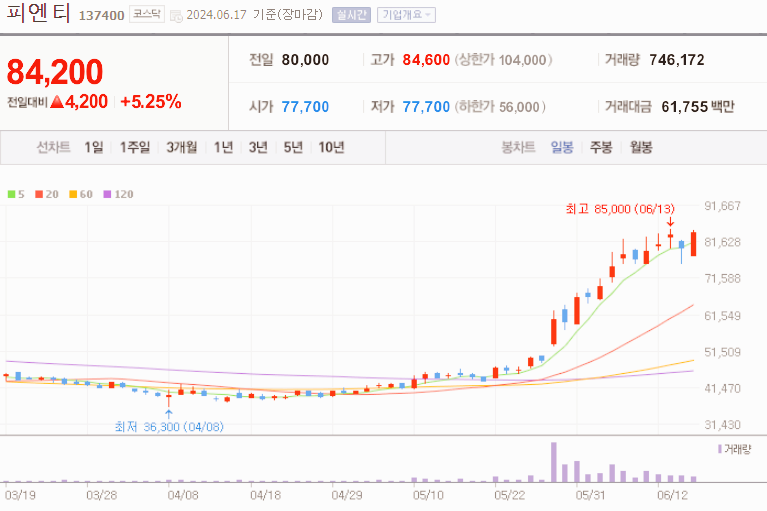Click the purple 거래량 legend marker

click(x=720, y=449)
